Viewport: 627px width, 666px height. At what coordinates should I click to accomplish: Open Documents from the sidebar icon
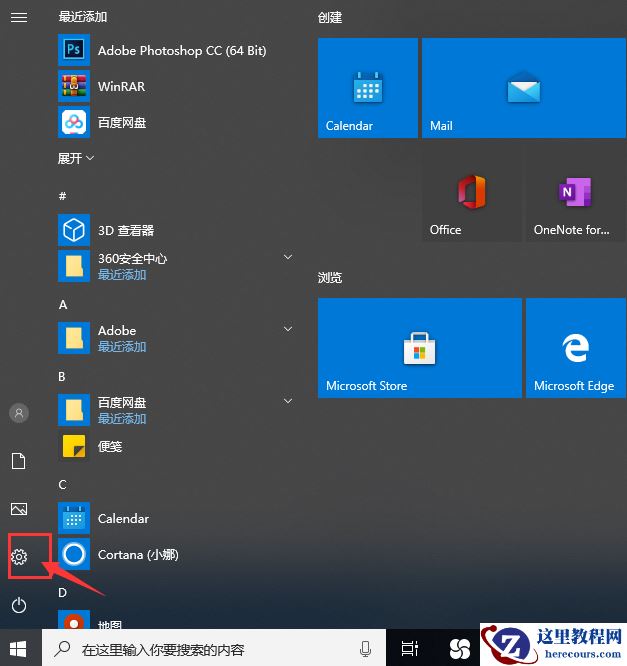point(19,461)
